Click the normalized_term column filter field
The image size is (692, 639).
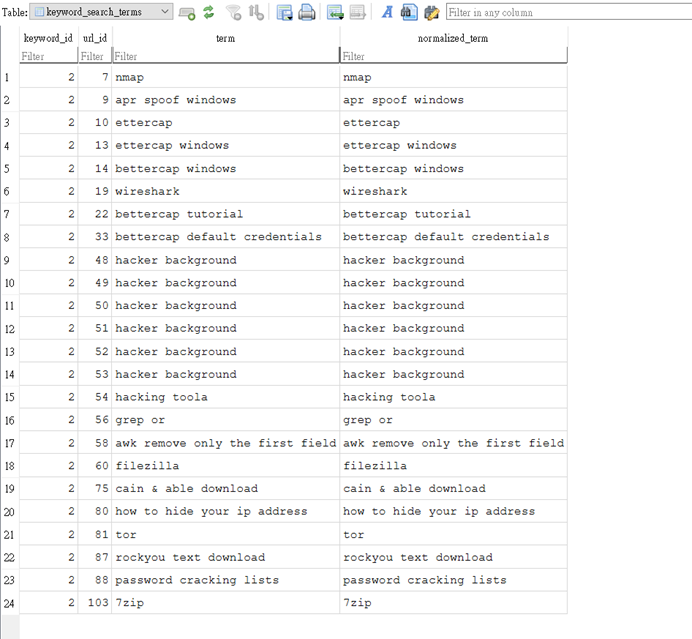(x=454, y=56)
